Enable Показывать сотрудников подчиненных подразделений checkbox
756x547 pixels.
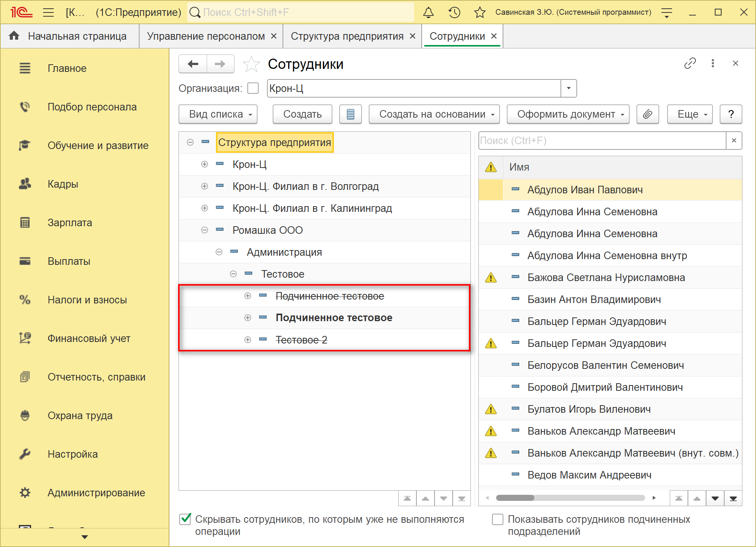click(498, 519)
